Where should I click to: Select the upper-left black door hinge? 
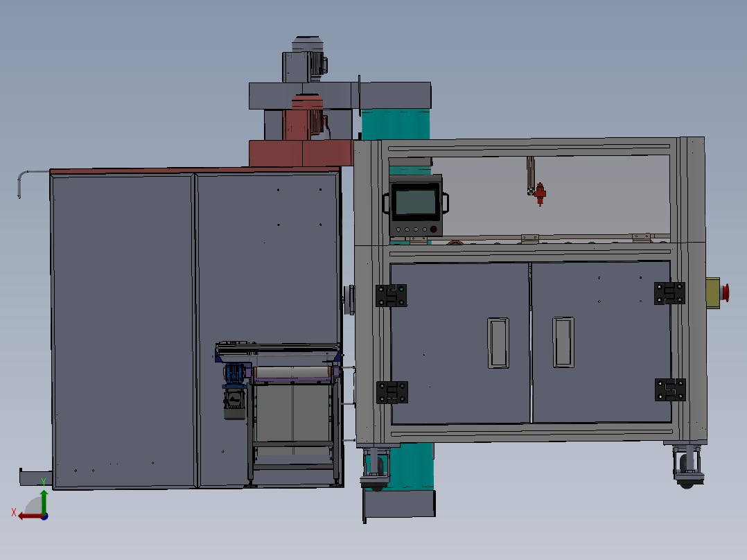tap(391, 295)
